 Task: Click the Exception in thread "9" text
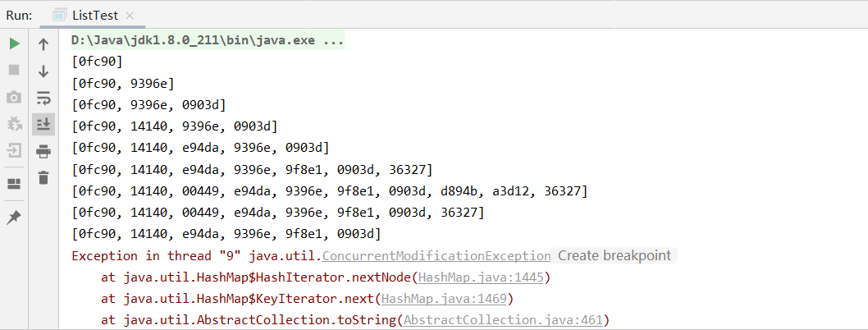pos(158,256)
